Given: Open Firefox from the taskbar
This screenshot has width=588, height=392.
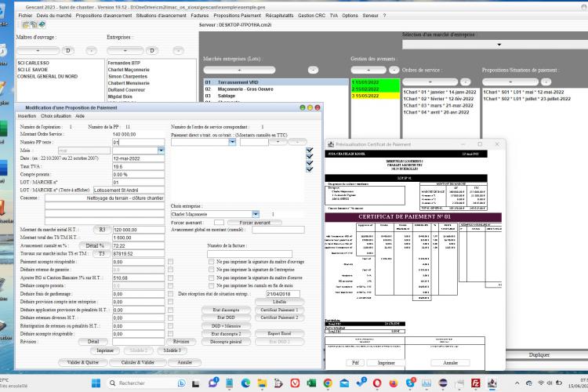Looking at the screenshot, I should [x=394, y=383].
